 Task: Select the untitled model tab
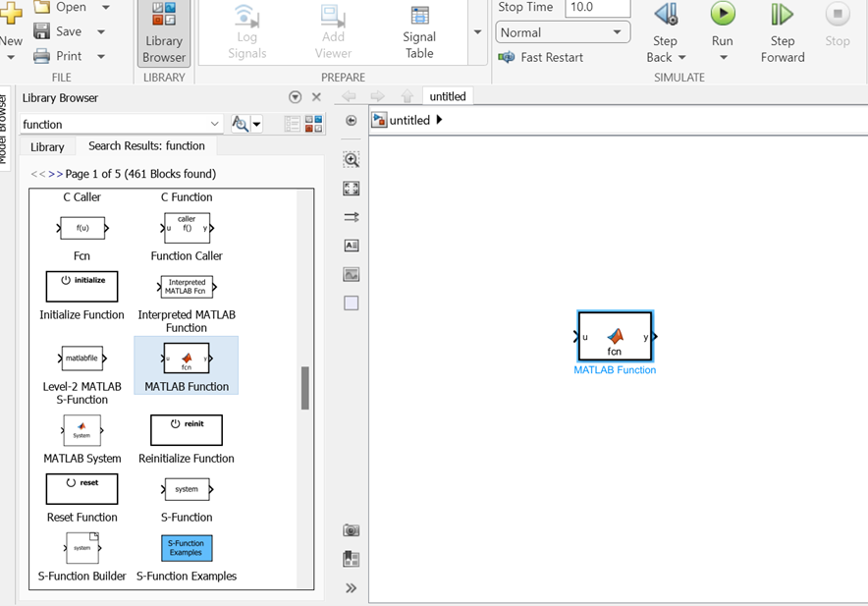[x=448, y=96]
